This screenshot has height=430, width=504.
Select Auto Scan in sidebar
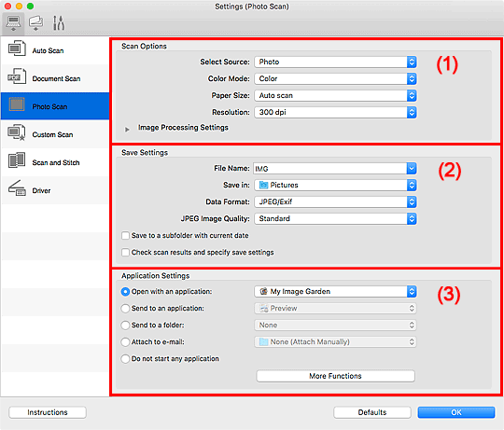click(55, 50)
